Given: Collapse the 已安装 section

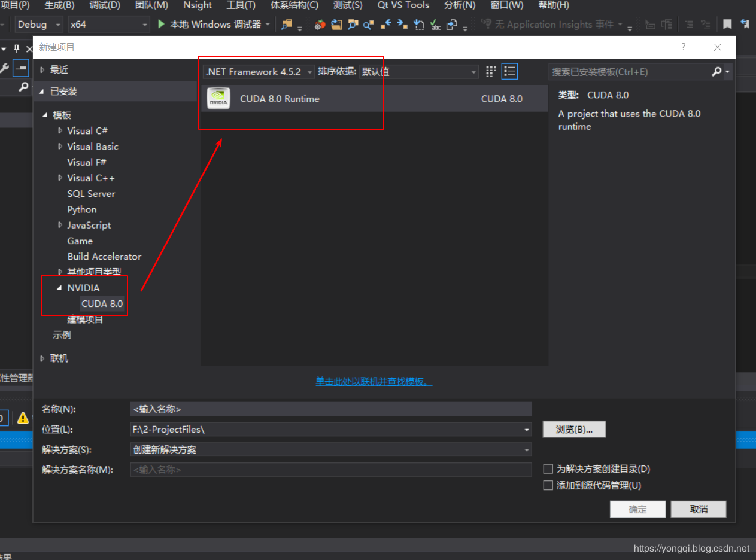Looking at the screenshot, I should (x=42, y=92).
